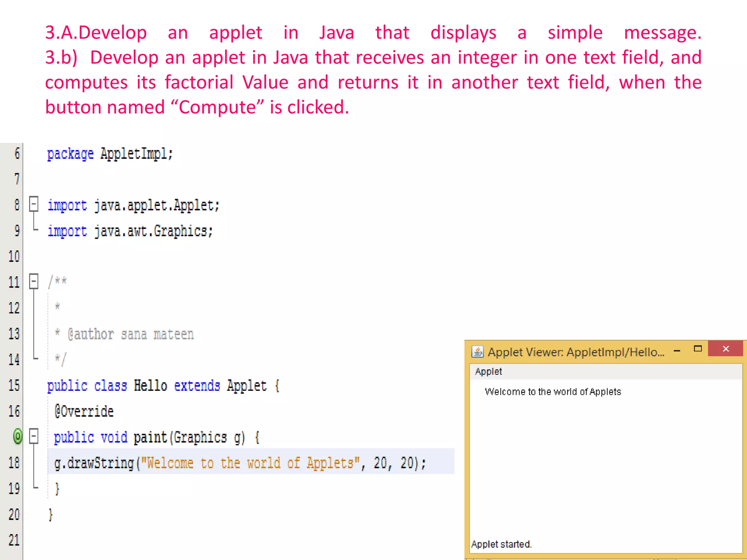Close the Applet Viewer window
This screenshot has width=747, height=560.
[725, 349]
